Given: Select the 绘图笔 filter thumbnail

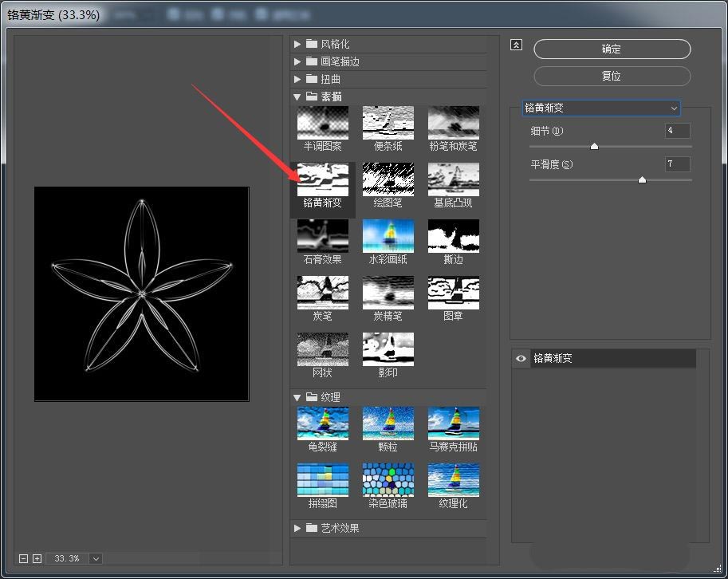Looking at the screenshot, I should coord(388,179).
